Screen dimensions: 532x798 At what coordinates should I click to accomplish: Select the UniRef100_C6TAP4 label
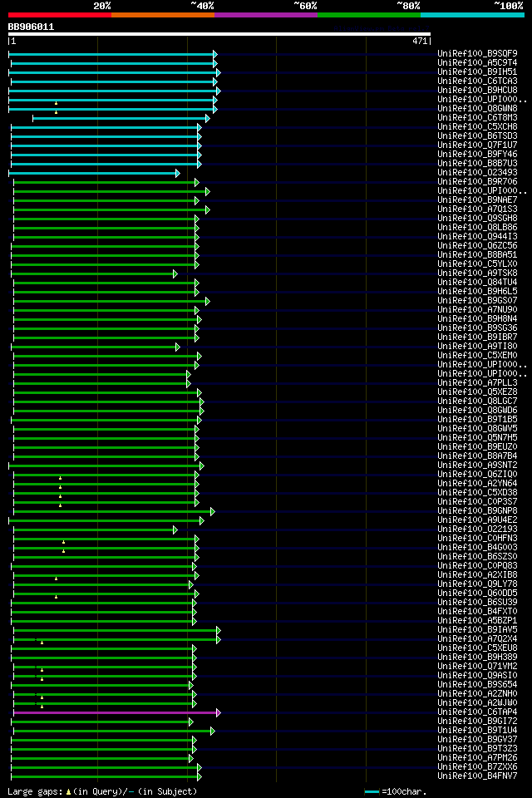point(477,713)
